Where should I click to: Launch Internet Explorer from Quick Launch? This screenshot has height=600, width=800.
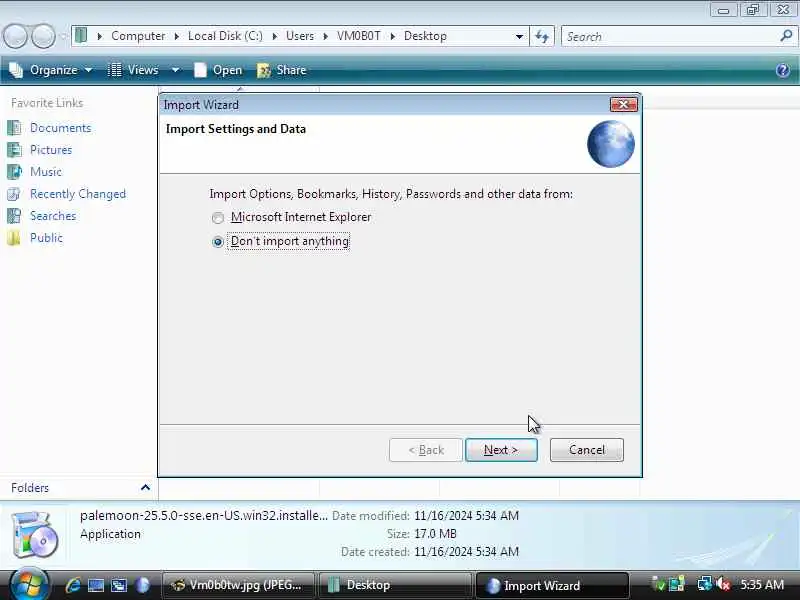point(73,585)
